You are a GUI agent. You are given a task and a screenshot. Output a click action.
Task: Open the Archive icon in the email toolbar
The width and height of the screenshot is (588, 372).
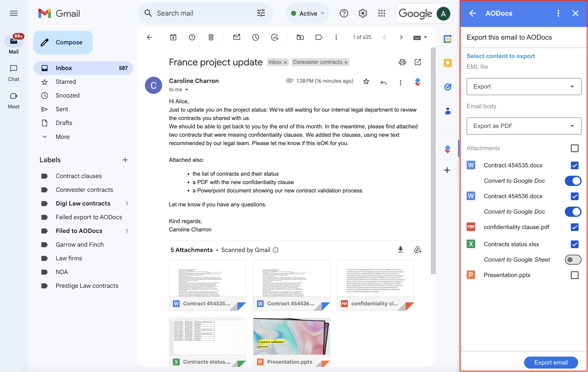click(173, 37)
